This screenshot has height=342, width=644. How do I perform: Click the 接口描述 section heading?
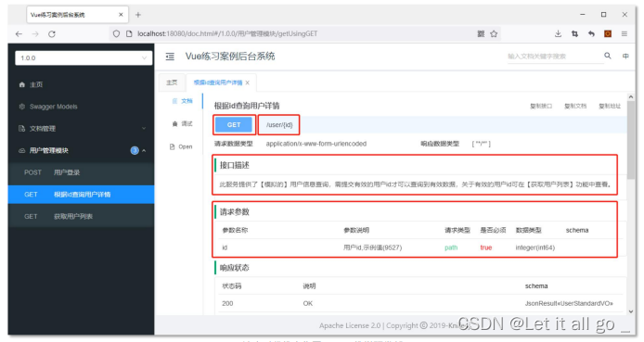pos(235,165)
